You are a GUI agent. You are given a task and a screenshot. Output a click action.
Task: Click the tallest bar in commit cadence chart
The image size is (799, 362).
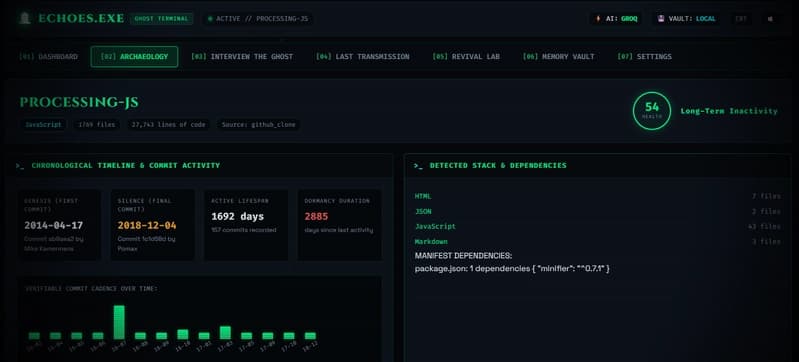119,322
